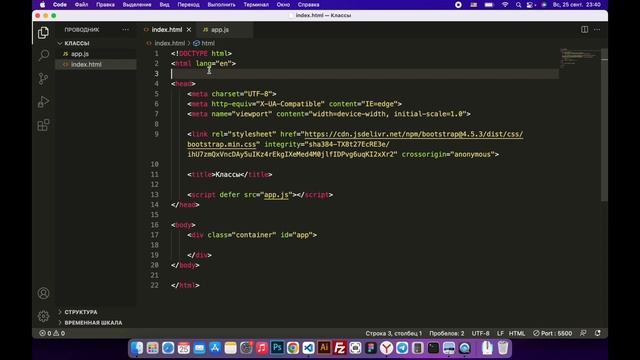The image size is (640, 360).
Task: Click the Wi-Fi icon in the menu bar
Action: [x=505, y=5]
